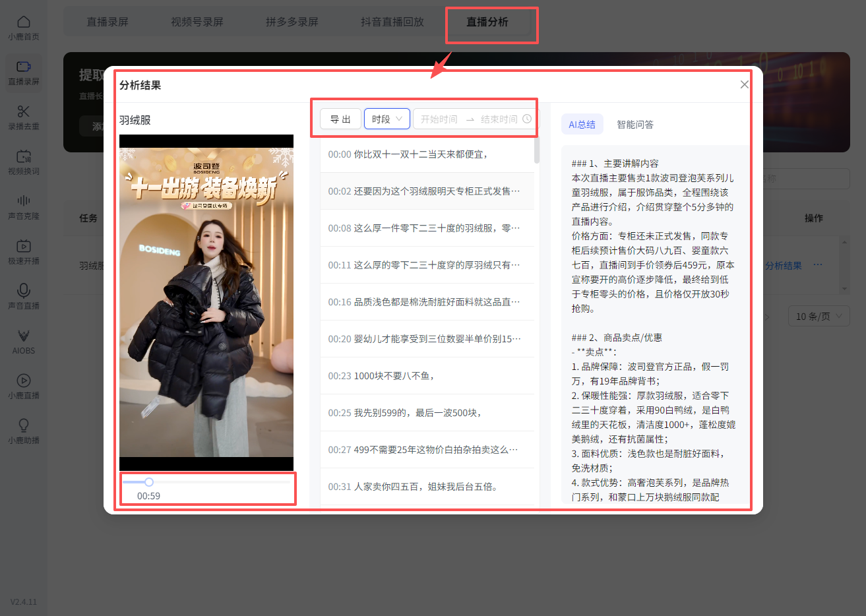
Task: Select transcript line at 00:02
Action: (427, 191)
